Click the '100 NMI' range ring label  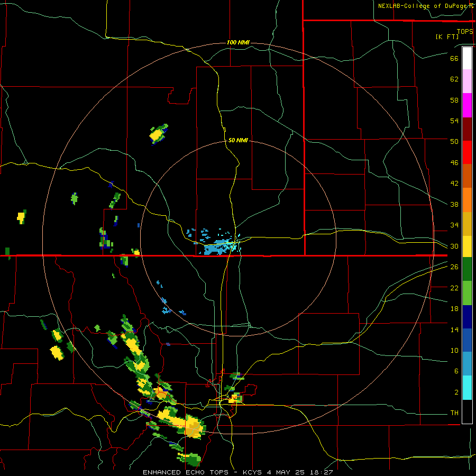238,42
